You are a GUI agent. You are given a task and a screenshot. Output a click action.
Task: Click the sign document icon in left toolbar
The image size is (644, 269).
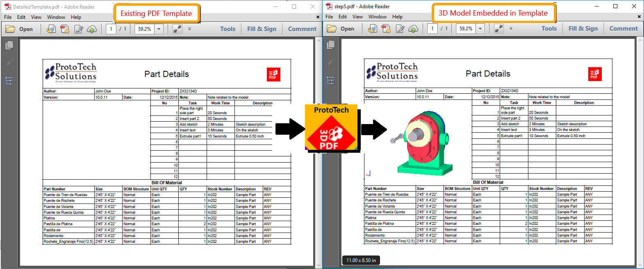[x=79, y=29]
